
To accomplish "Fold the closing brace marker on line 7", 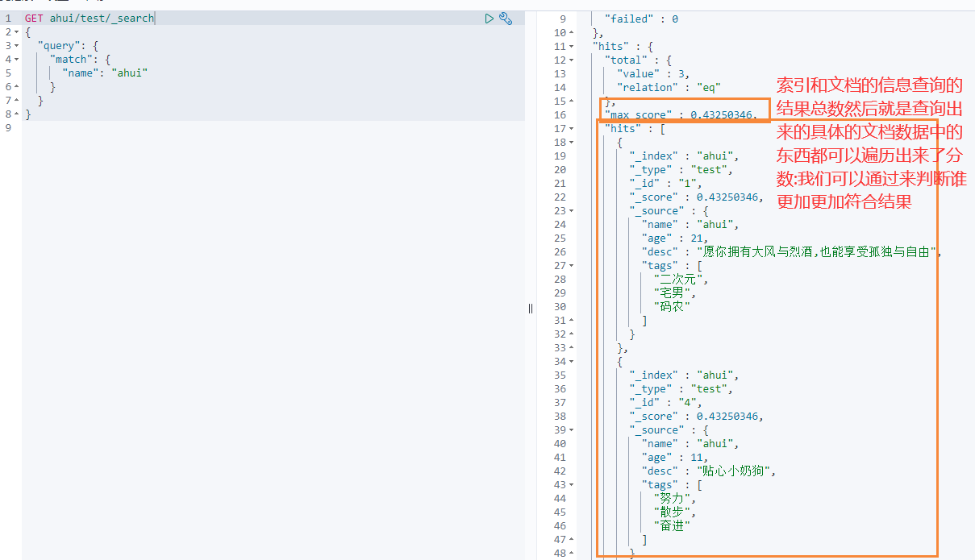I will tap(17, 100).
